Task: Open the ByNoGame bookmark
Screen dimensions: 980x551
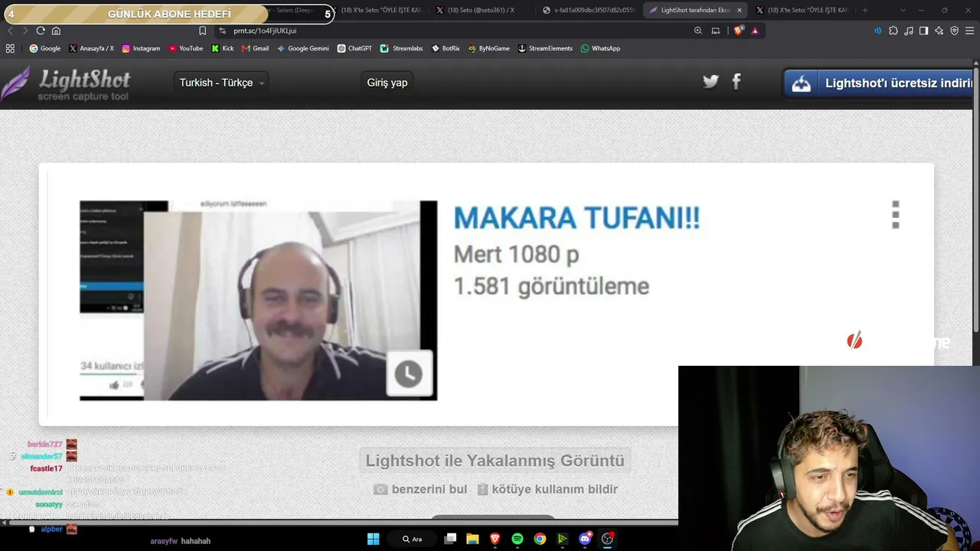Action: point(488,48)
